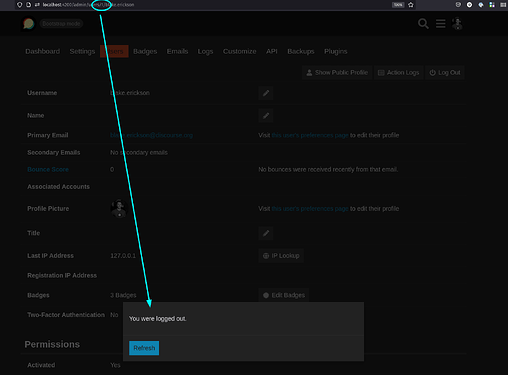Click the You were logged out message
Screen dimensions: 508x375
click(158, 319)
